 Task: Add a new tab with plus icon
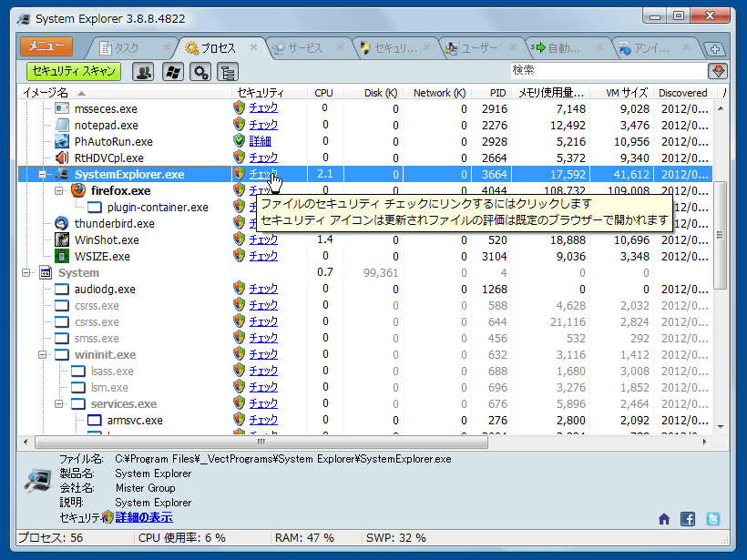tap(714, 48)
